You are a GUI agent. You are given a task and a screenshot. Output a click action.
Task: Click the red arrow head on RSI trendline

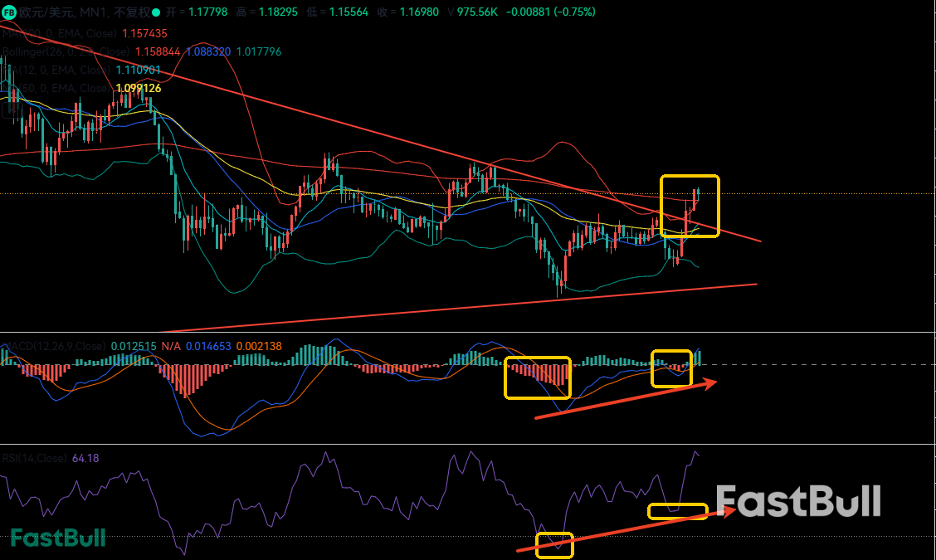730,510
